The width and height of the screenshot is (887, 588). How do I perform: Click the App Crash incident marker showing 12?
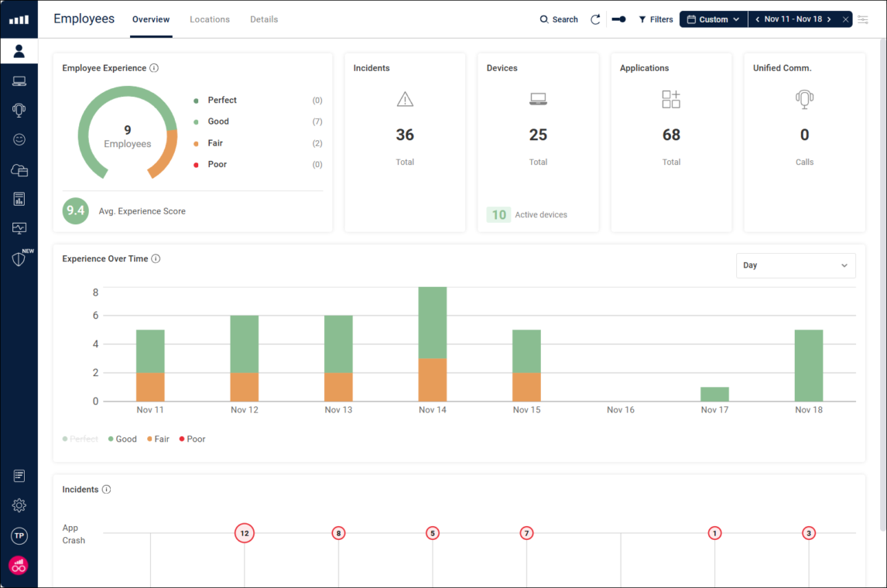(x=245, y=532)
